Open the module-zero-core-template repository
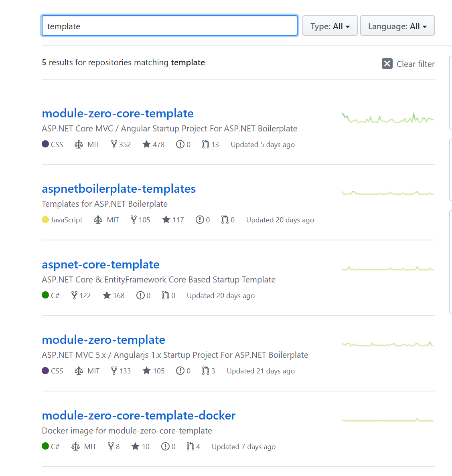452x476 pixels. [118, 113]
